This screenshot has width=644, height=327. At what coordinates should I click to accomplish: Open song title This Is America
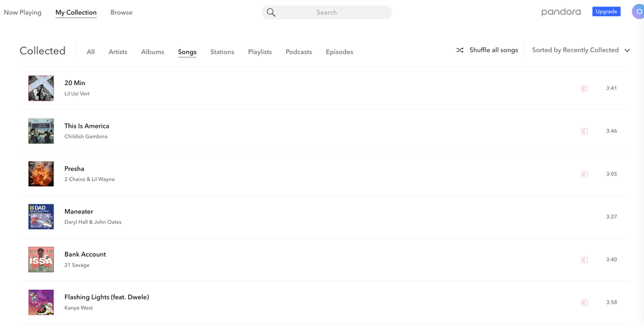(86, 126)
